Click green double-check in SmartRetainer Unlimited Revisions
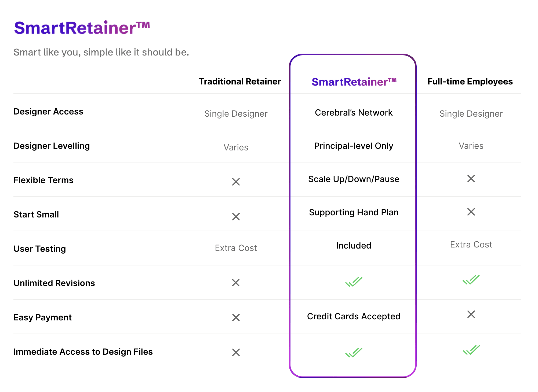 point(354,282)
